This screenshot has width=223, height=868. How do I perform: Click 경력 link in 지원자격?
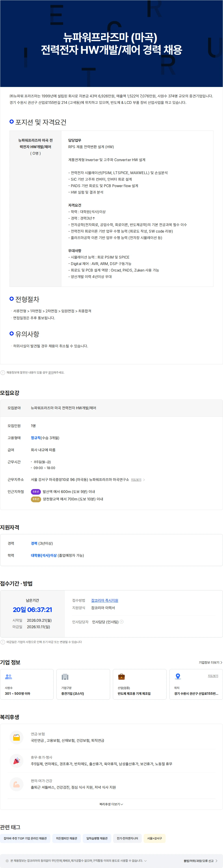click(x=34, y=543)
